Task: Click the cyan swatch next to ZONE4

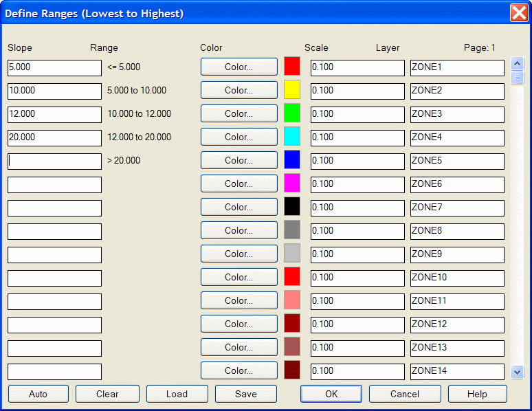Action: [x=292, y=137]
